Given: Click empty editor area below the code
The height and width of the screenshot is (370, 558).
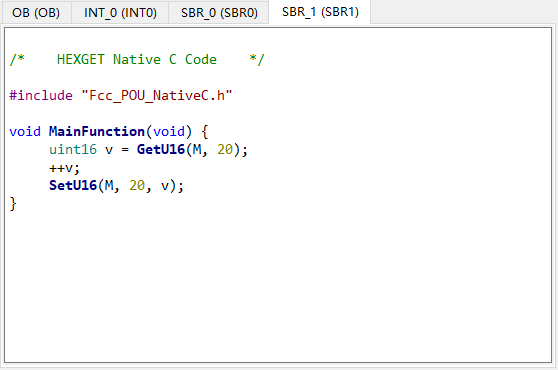Looking at the screenshot, I should tap(278, 285).
